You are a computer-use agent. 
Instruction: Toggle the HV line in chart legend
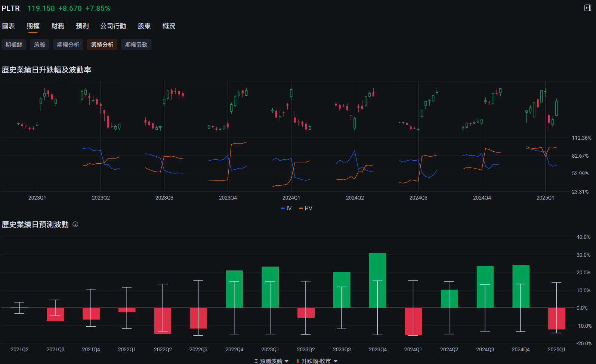[306, 209]
